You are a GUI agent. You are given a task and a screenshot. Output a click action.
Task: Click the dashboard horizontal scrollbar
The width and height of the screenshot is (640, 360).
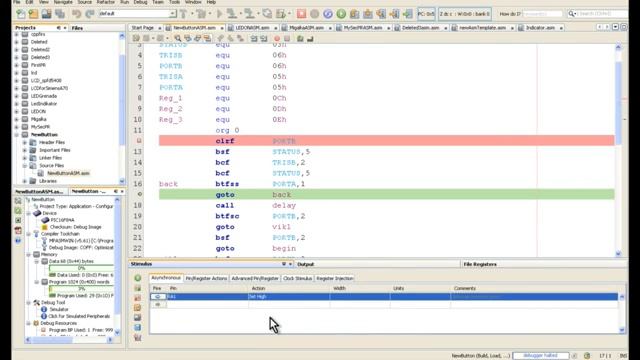[69, 340]
